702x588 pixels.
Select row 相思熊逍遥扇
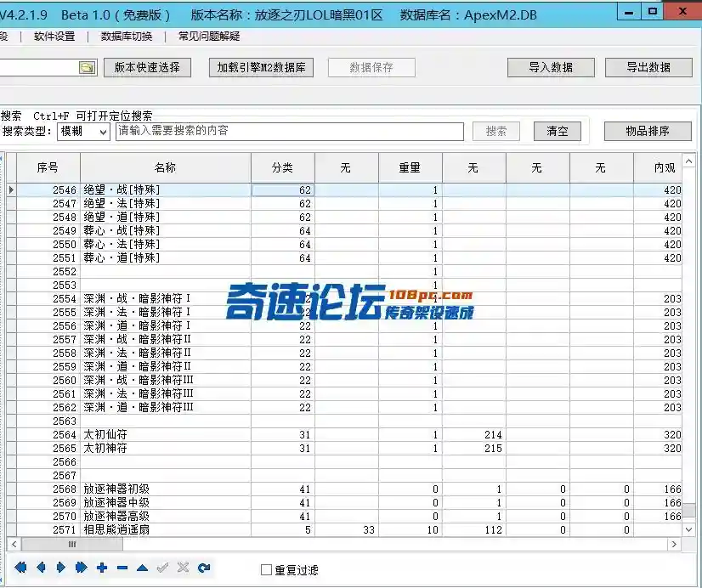[345, 530]
